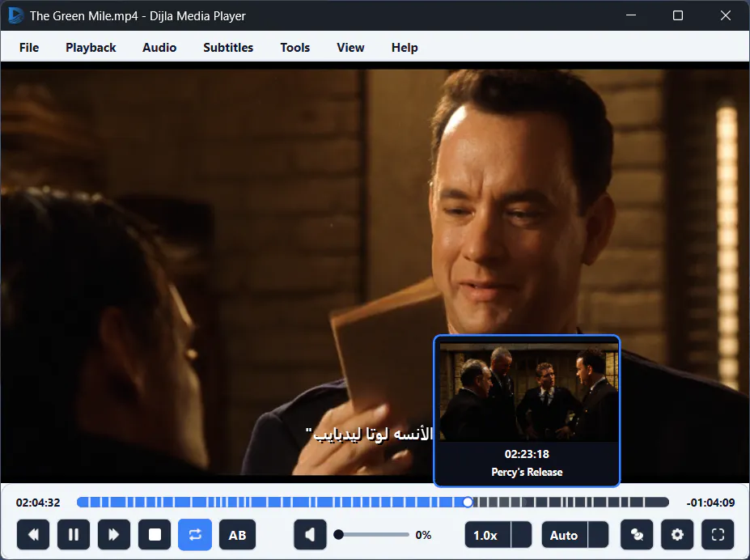Expand the playback speed dropdown arrow
The image size is (750, 560).
(521, 535)
